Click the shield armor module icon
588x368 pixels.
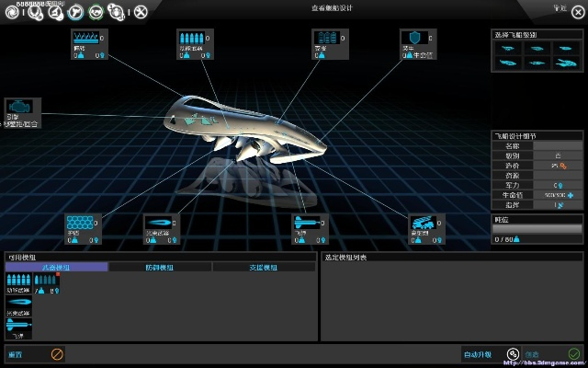pyautogui.click(x=411, y=40)
